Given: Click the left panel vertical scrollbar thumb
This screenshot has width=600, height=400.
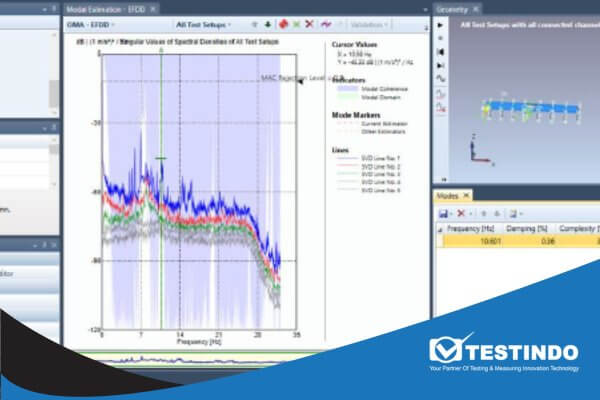Looking at the screenshot, I should 54,94.
